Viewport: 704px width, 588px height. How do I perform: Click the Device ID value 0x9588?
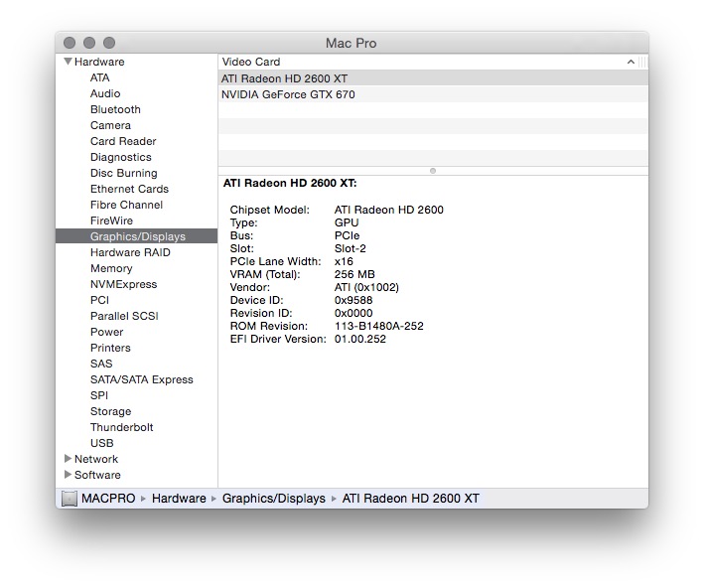point(353,300)
